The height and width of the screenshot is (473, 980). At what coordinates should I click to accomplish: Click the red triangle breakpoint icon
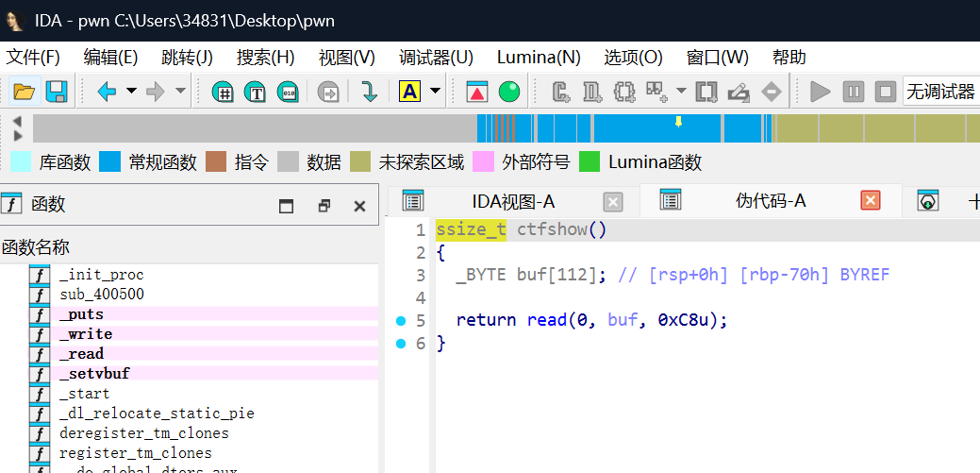tap(477, 92)
